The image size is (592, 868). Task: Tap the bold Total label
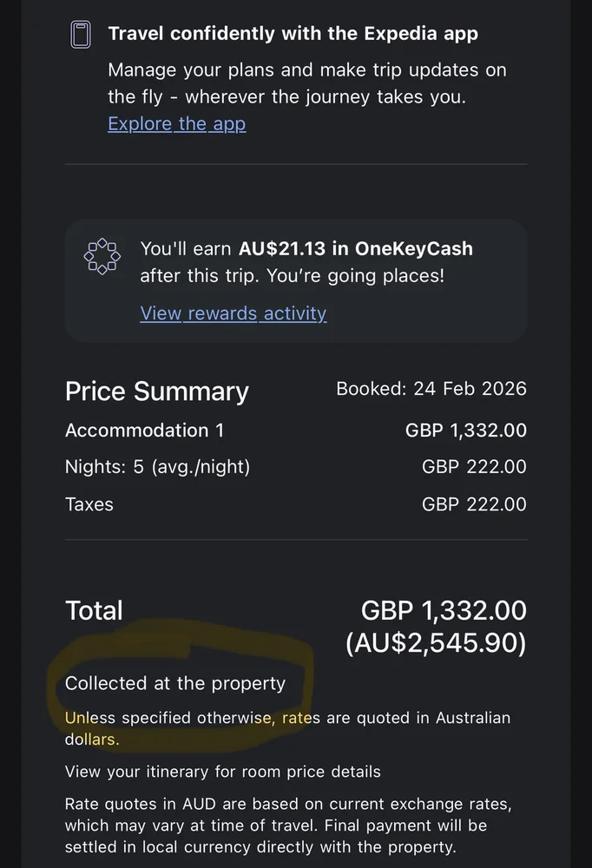(94, 610)
